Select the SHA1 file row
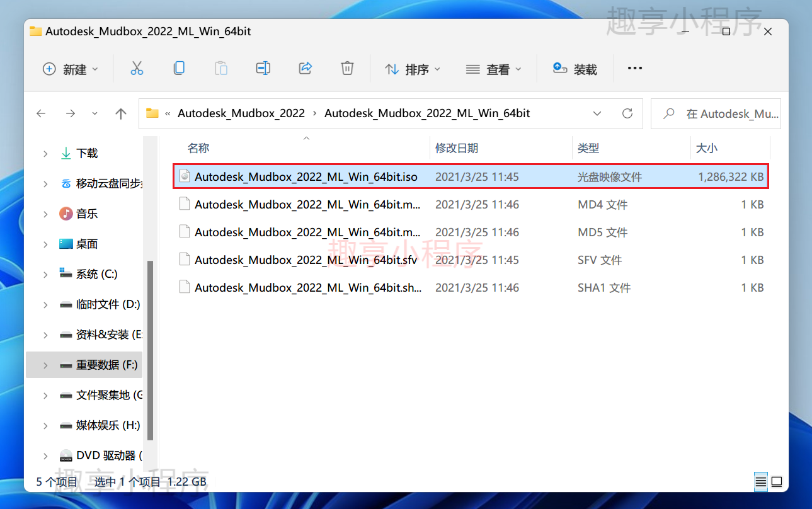 pos(471,288)
